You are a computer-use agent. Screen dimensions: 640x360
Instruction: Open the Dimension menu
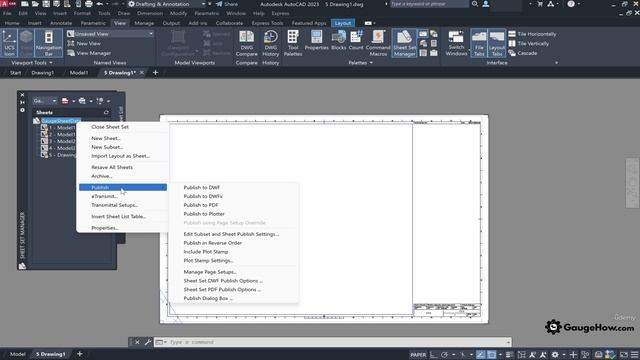[x=150, y=13]
